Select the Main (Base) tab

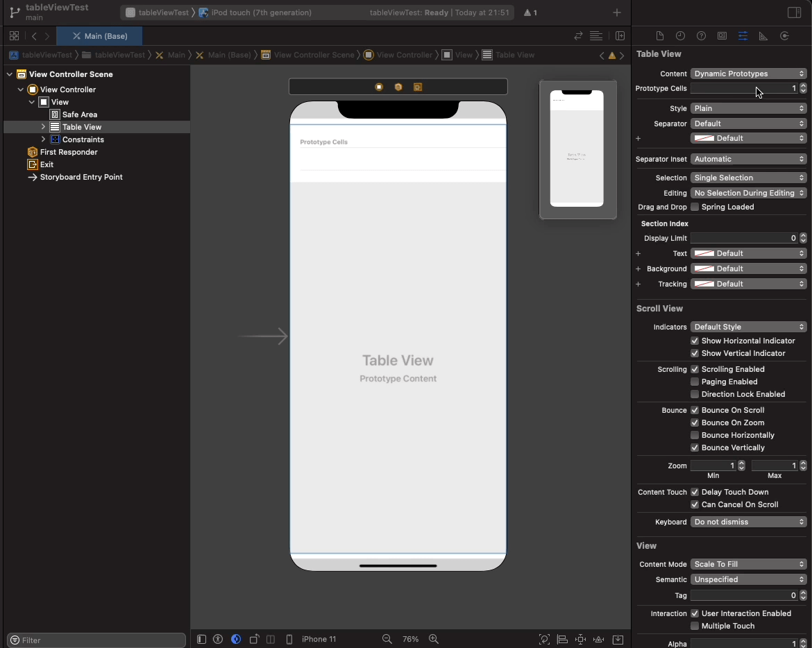pyautogui.click(x=99, y=35)
